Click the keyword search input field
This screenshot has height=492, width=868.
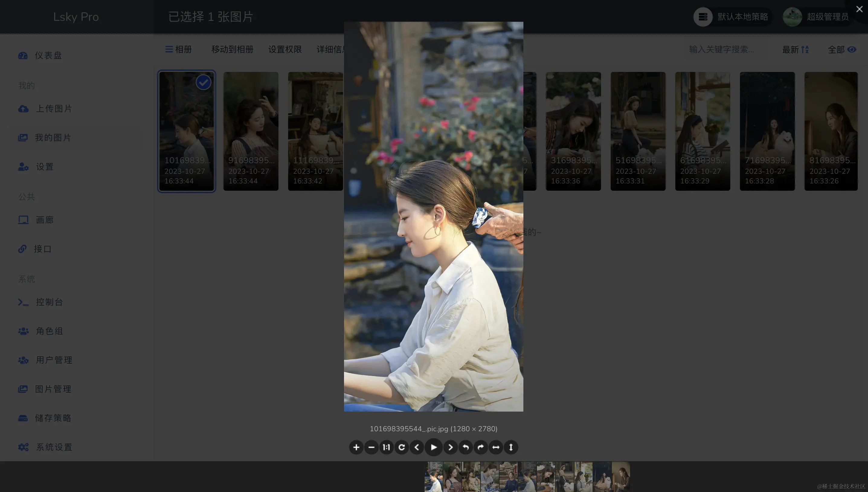(x=726, y=49)
